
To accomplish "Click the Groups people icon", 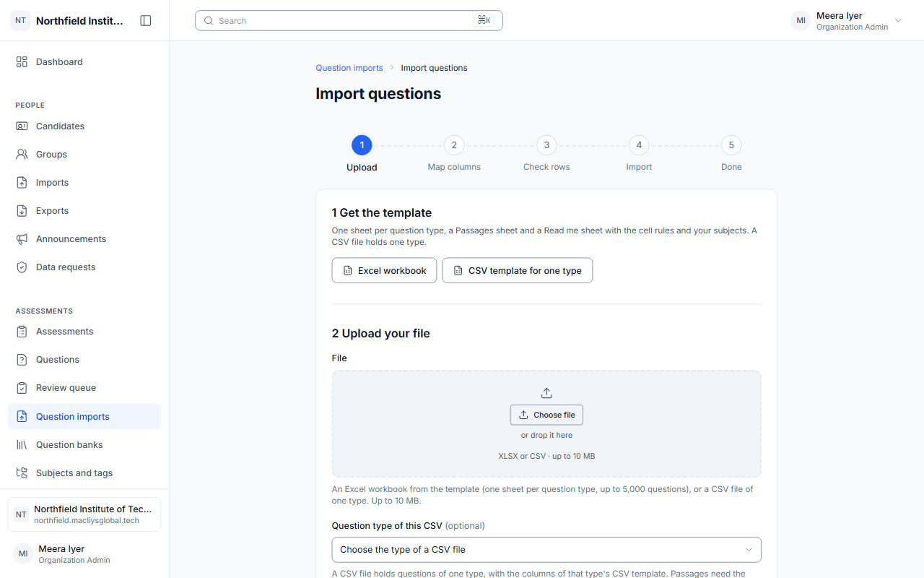I will [x=22, y=155].
